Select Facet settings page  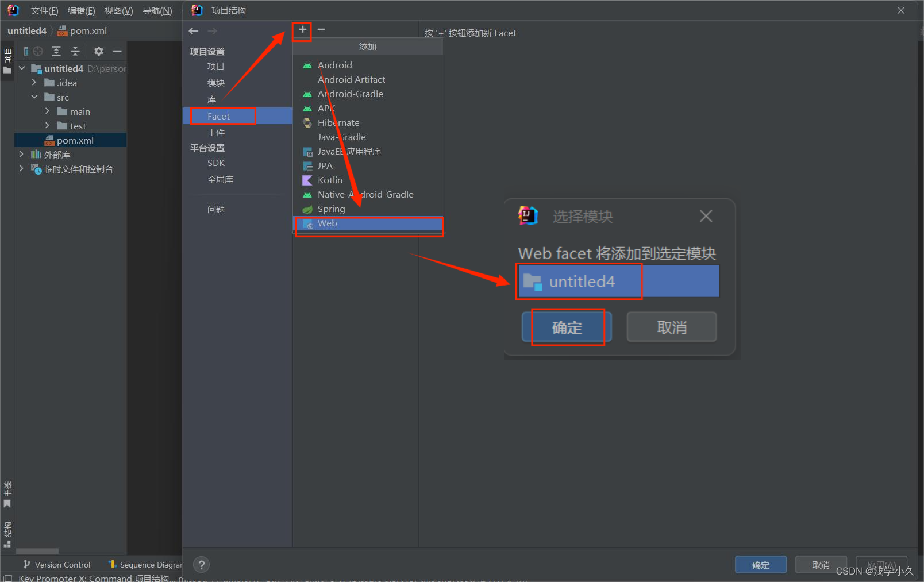point(237,116)
